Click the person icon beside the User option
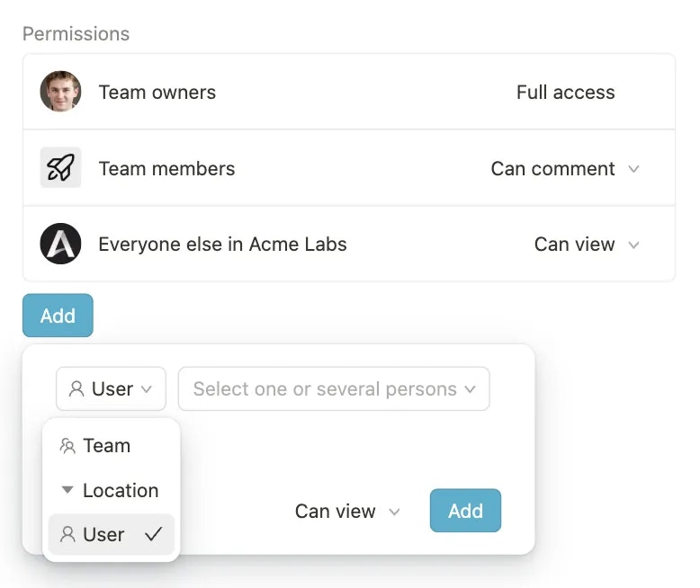Screen dimensions: 700x588 click(x=67, y=534)
